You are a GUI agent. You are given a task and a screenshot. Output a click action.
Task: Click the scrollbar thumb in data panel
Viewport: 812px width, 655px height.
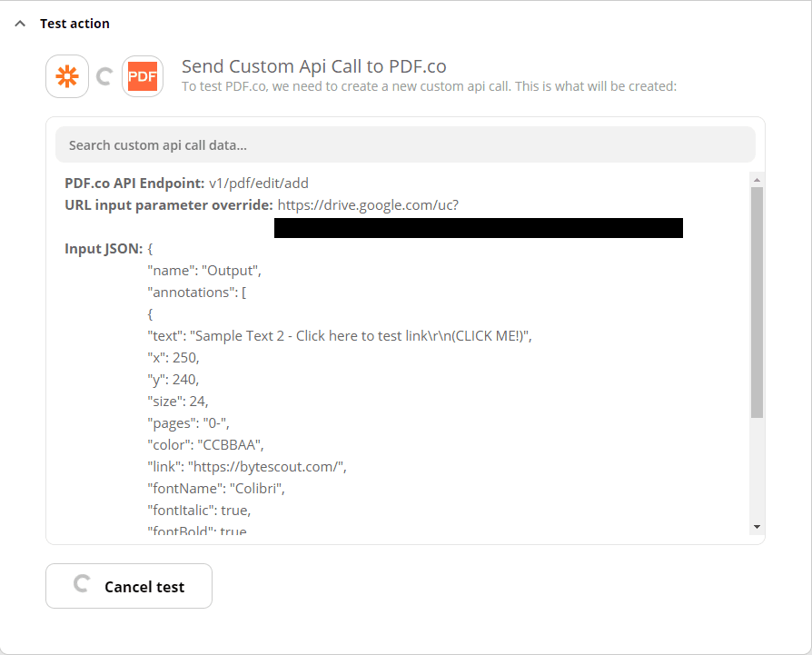(x=757, y=300)
